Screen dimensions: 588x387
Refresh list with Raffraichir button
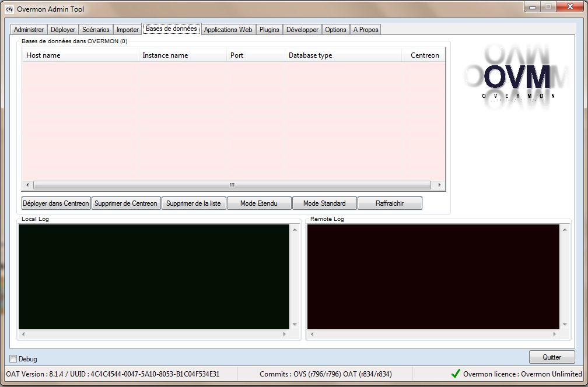pos(390,203)
